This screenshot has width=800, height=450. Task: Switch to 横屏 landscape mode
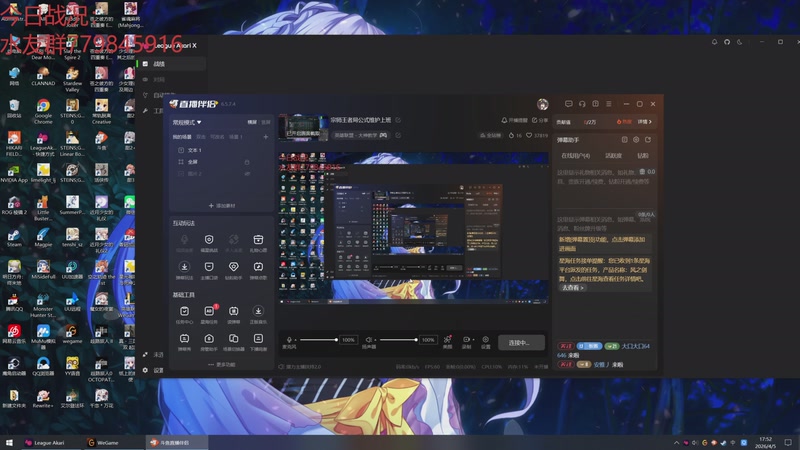click(252, 122)
